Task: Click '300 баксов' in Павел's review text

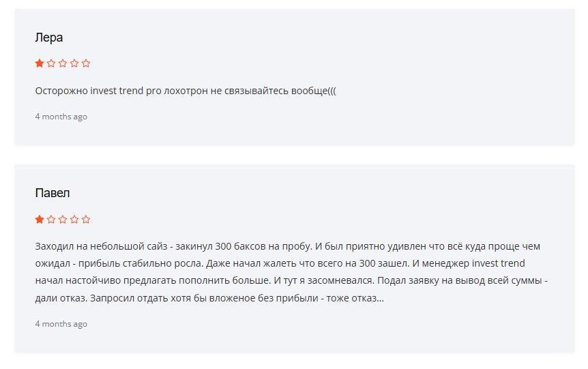Action: [238, 246]
